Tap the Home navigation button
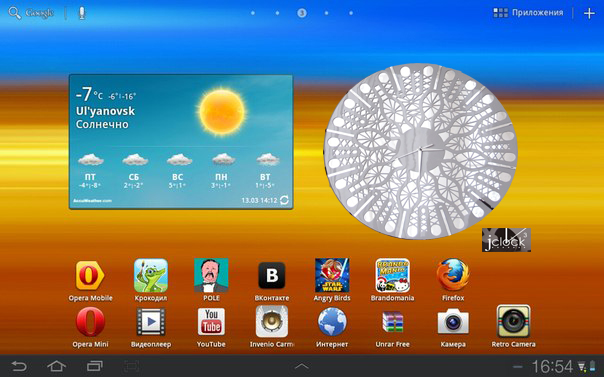This screenshot has width=604, height=377. tap(57, 366)
